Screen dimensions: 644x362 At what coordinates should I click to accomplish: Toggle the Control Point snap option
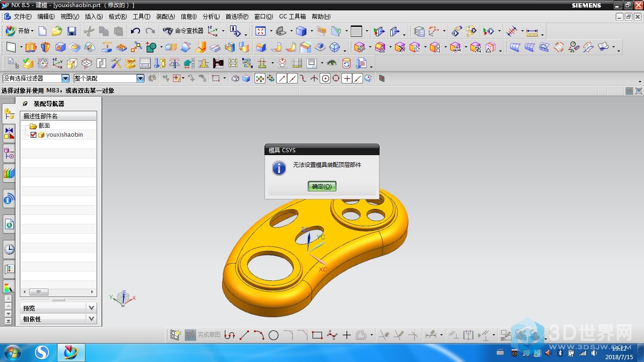pyautogui.click(x=303, y=79)
